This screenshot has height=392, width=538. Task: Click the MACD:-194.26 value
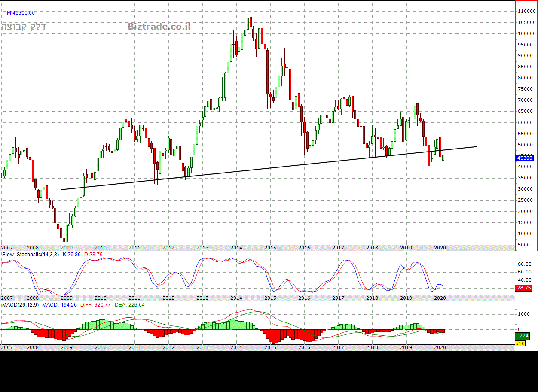pos(59,305)
